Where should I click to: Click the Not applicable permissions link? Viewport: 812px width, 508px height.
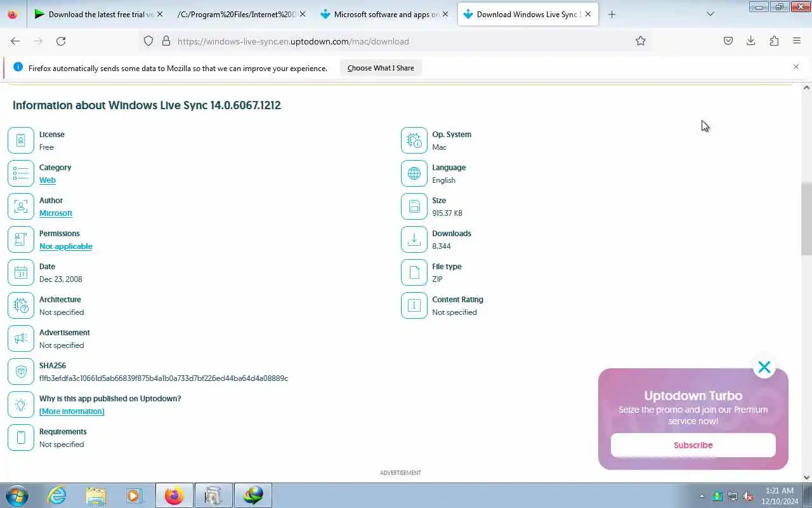point(66,246)
